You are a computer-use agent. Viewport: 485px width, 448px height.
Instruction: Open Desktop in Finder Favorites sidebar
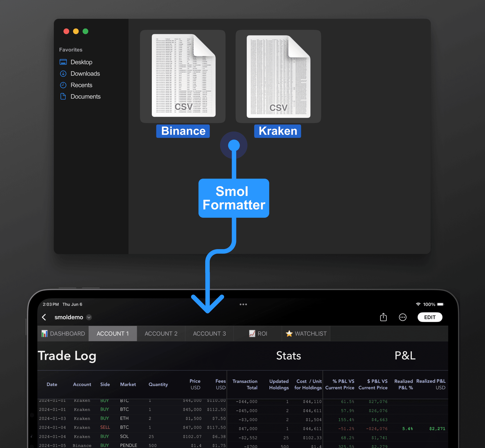coord(81,62)
